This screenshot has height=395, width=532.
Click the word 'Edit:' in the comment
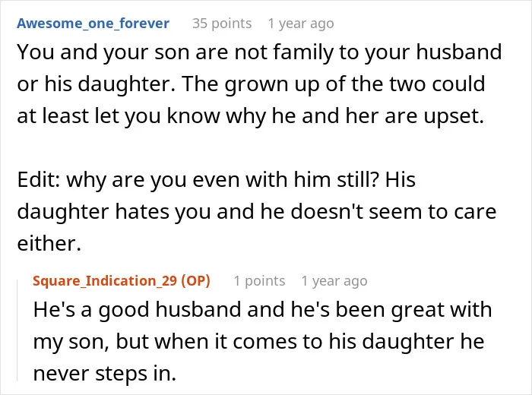(39, 179)
